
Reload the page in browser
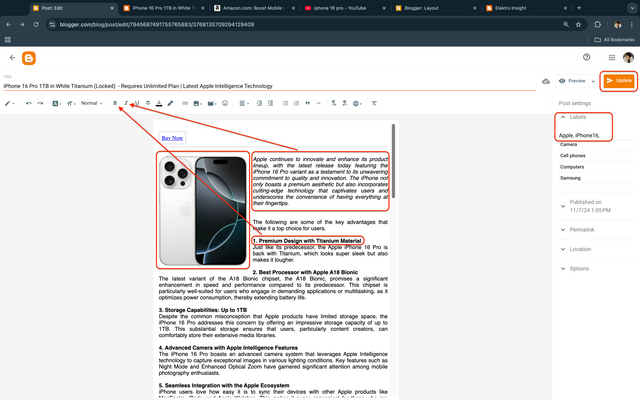pyautogui.click(x=36, y=24)
